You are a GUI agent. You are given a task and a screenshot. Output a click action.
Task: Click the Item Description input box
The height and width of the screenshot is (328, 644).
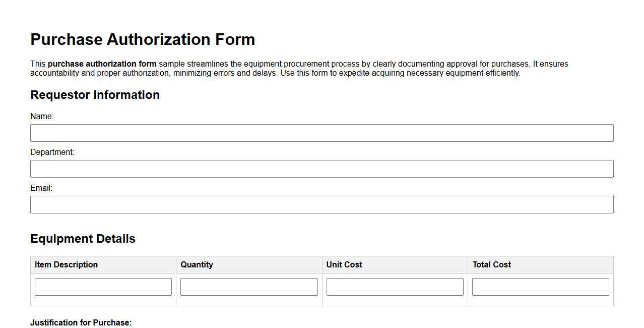pos(103,286)
